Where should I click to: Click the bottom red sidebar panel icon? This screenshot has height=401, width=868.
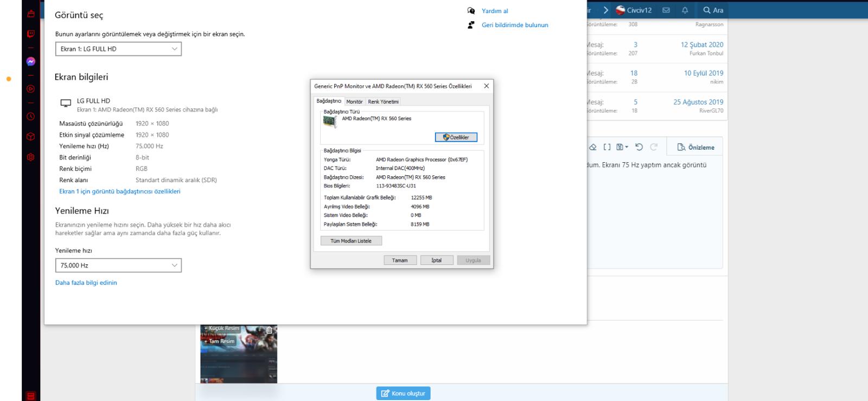click(31, 396)
